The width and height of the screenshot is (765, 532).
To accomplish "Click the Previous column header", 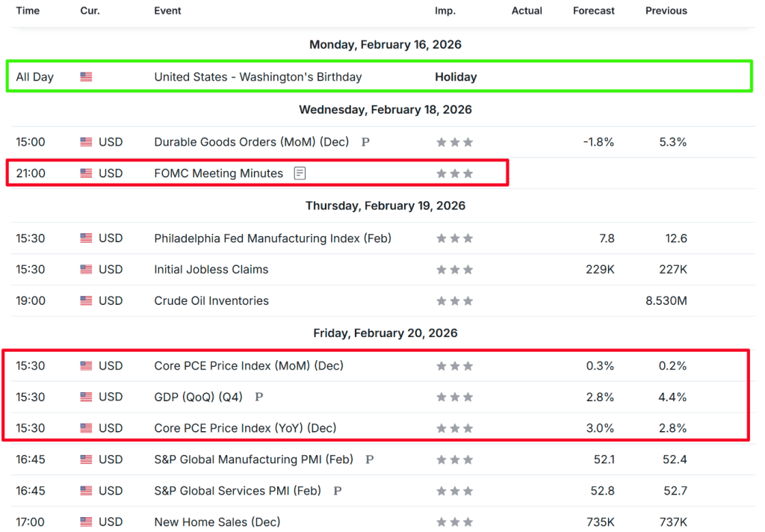I will pos(666,11).
